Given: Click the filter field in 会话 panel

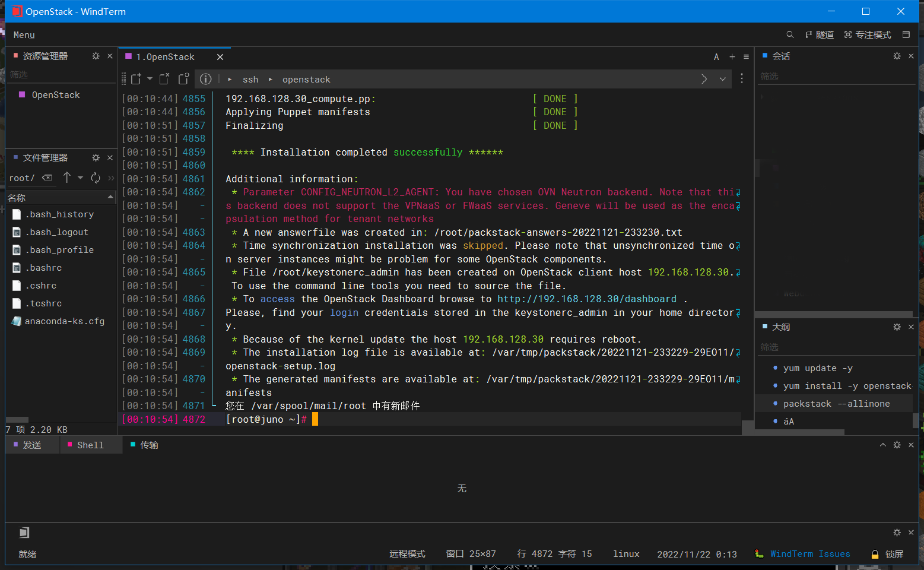Looking at the screenshot, I should (x=836, y=77).
